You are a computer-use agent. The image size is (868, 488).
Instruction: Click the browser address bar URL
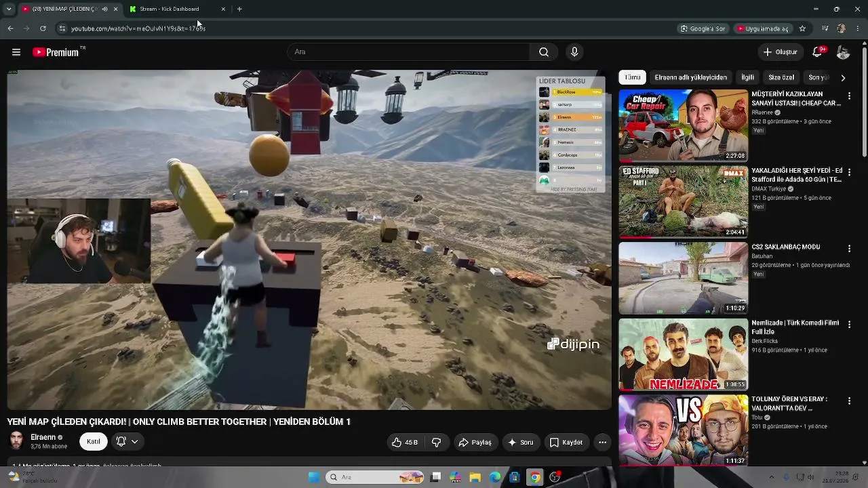(x=138, y=28)
